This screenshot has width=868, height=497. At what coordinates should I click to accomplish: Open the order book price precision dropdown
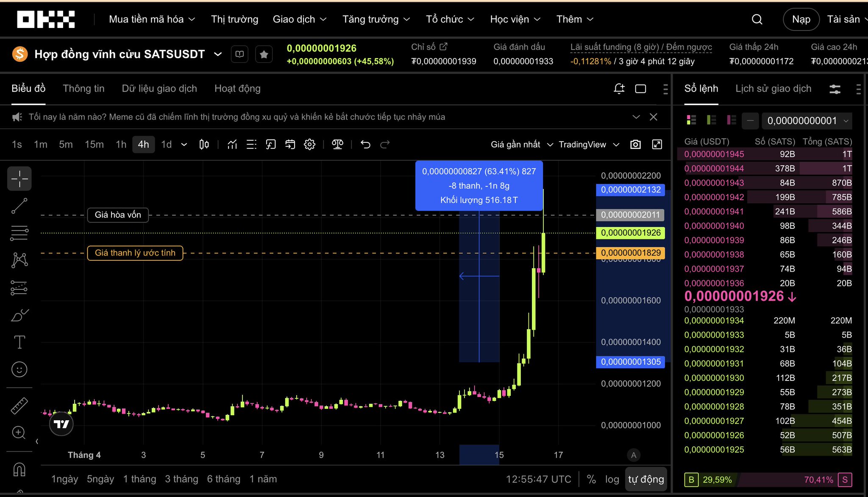pyautogui.click(x=807, y=121)
